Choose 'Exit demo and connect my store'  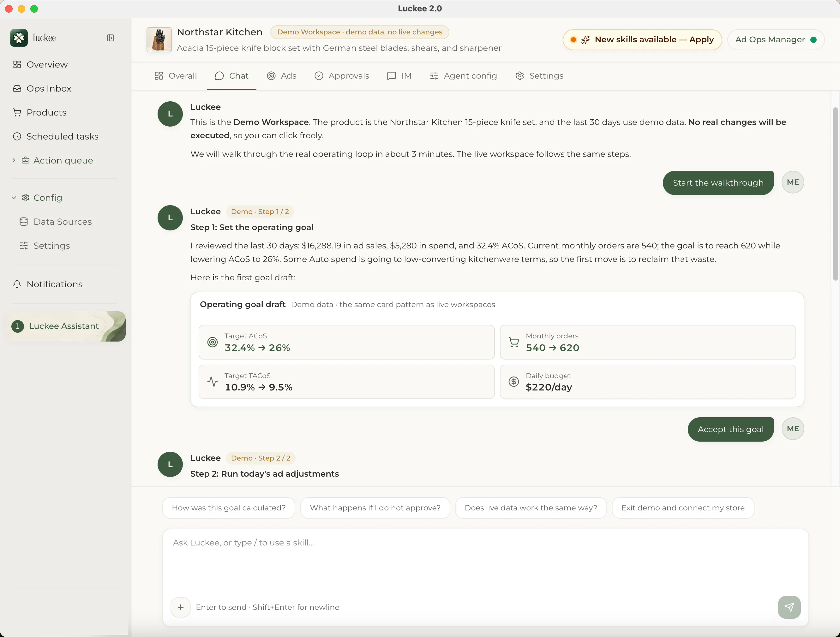pos(683,508)
